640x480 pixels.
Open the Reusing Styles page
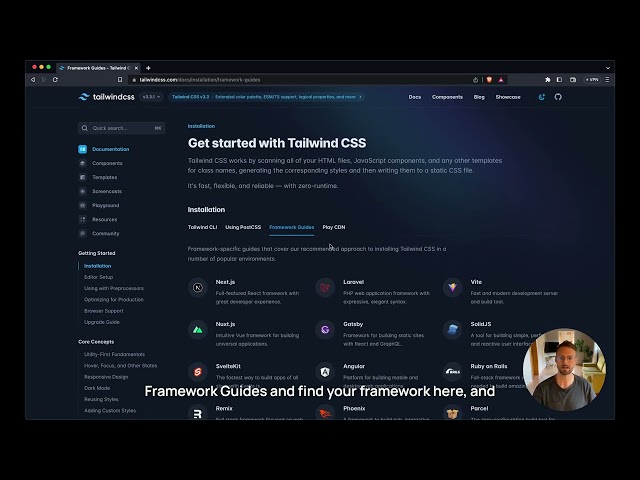pos(101,399)
